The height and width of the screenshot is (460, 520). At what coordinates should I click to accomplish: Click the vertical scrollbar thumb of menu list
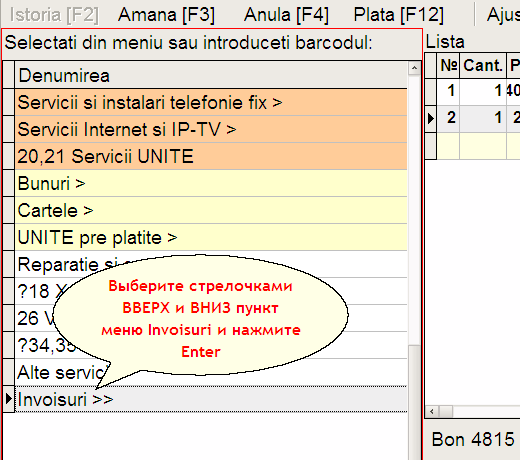pyautogui.click(x=414, y=403)
